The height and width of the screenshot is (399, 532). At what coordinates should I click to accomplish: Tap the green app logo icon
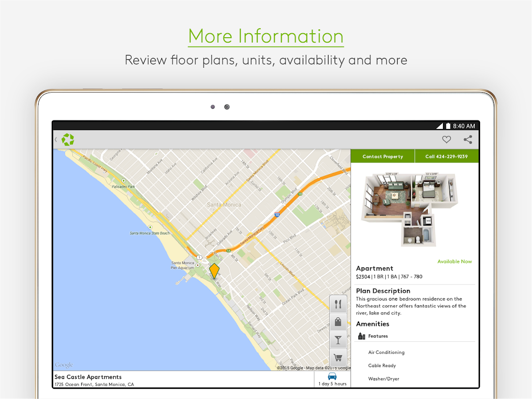pyautogui.click(x=68, y=139)
